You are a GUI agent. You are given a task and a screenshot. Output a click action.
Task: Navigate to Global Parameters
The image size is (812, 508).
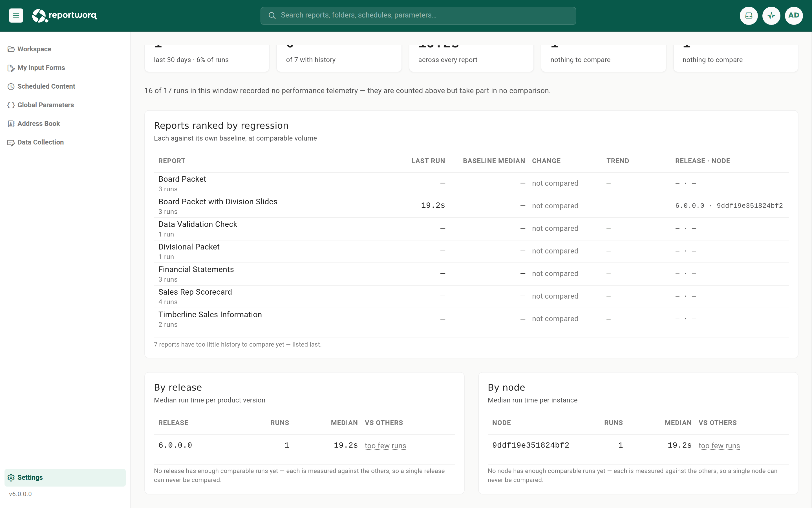point(65,105)
